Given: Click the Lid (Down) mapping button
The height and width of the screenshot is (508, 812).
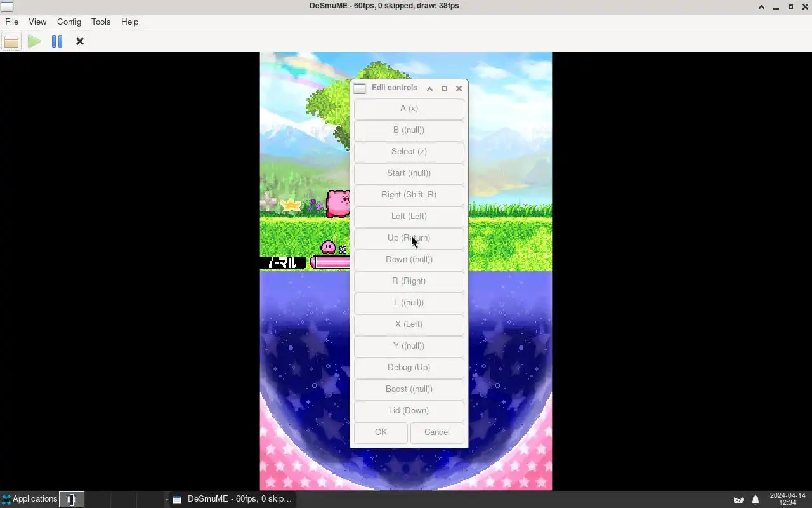Looking at the screenshot, I should coord(409,411).
